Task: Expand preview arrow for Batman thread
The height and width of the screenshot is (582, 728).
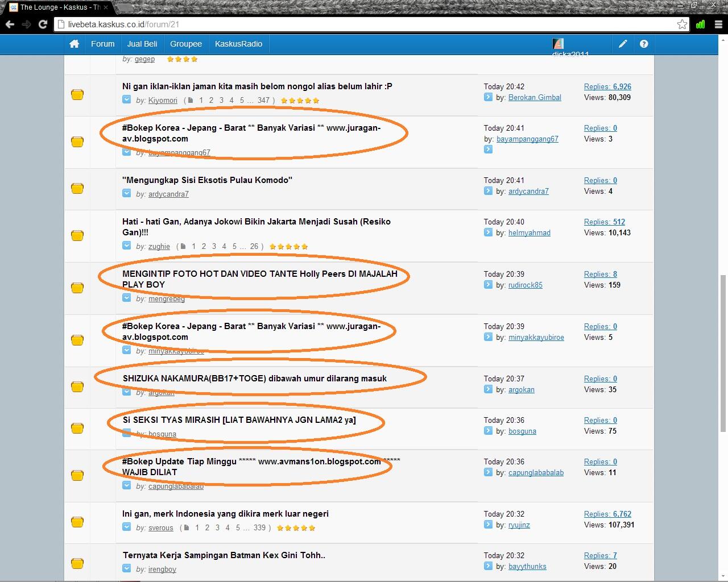Action: pyautogui.click(x=127, y=569)
